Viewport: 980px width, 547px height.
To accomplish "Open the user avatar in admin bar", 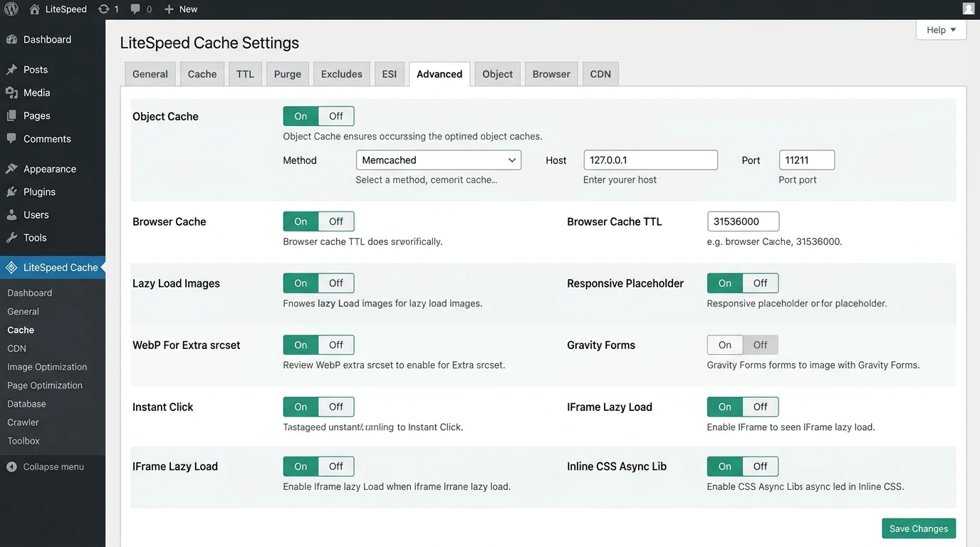I will pyautogui.click(x=969, y=9).
